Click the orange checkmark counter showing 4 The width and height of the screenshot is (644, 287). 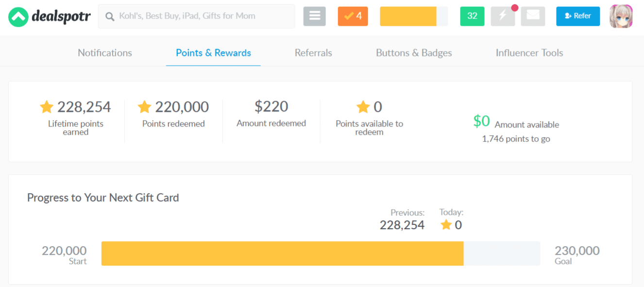click(353, 16)
